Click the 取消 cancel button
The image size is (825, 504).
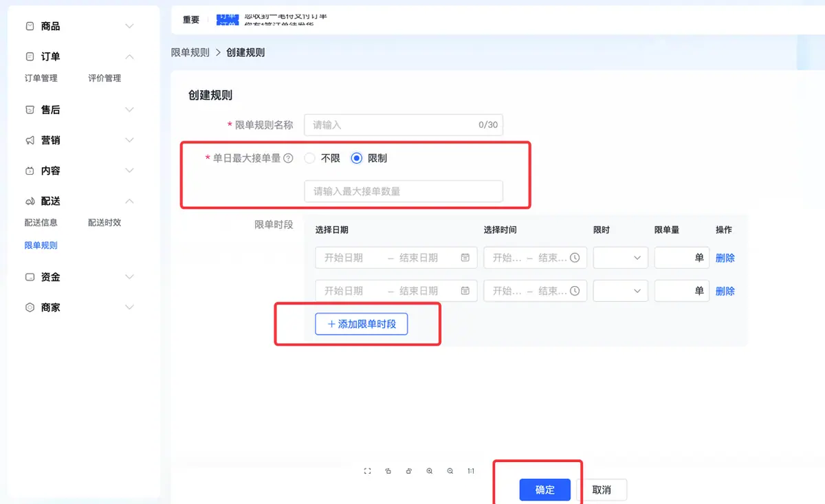tap(602, 490)
